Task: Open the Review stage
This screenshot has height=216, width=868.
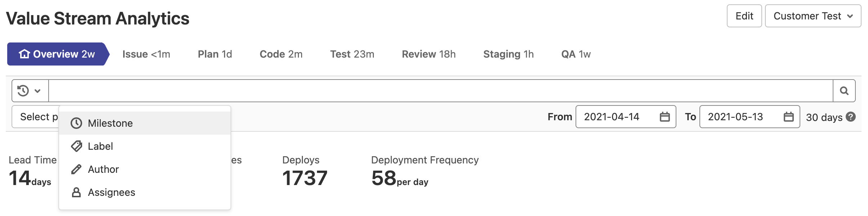Action: pos(428,54)
